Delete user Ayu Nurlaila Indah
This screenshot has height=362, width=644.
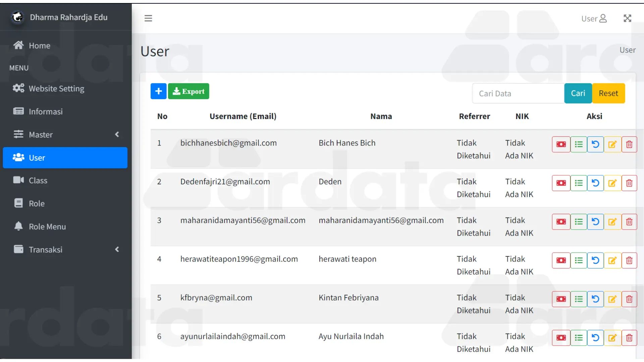click(x=629, y=338)
